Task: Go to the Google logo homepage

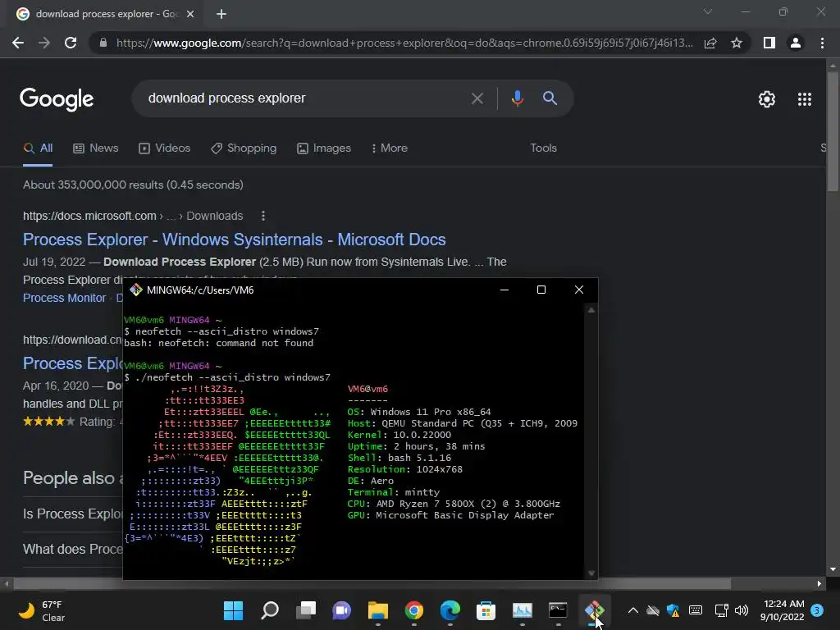Action: [57, 99]
